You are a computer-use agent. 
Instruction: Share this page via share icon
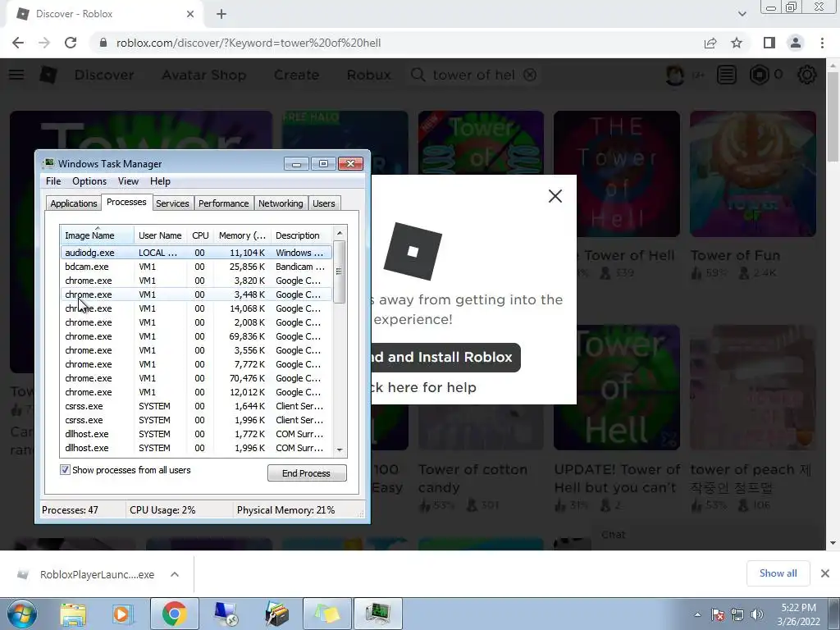(710, 43)
